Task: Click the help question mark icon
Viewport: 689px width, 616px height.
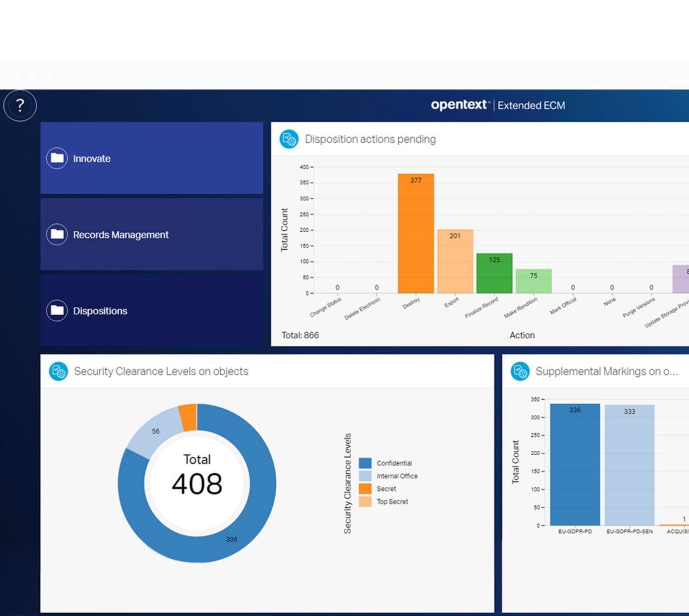Action: pyautogui.click(x=20, y=105)
